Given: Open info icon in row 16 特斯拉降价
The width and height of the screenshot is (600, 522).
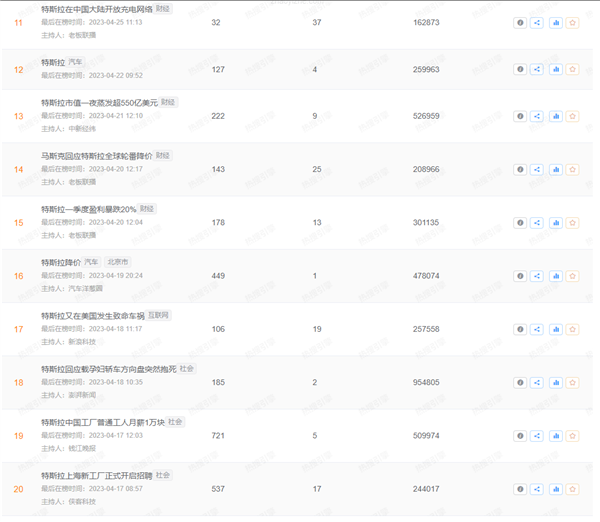Looking at the screenshot, I should coord(520,276).
